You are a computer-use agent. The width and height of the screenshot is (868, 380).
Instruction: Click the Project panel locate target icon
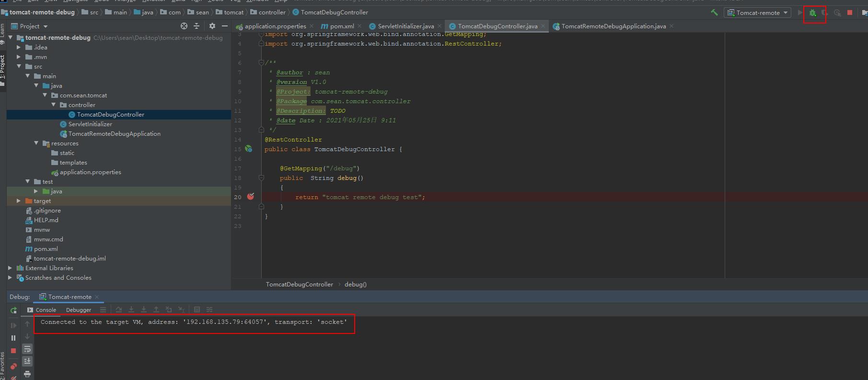(x=184, y=26)
